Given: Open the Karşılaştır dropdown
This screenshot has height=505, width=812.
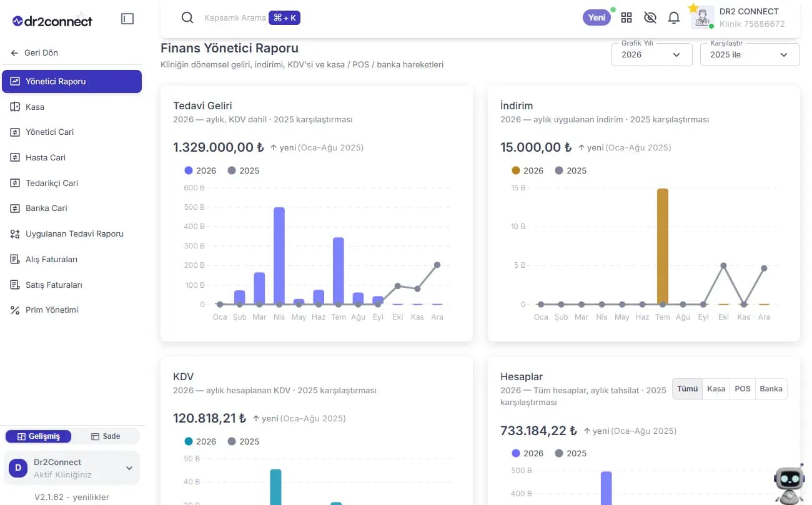Looking at the screenshot, I should point(750,54).
